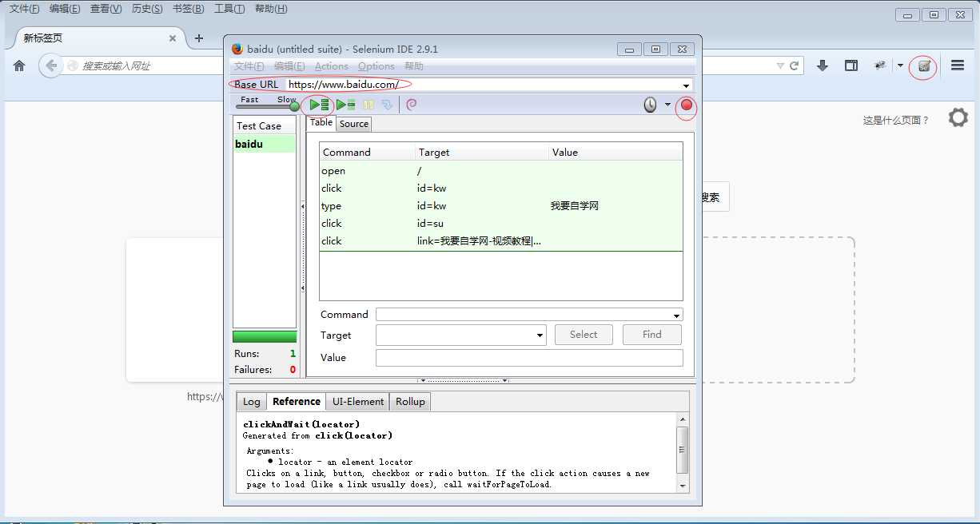Switch to the Reference tab
The image size is (980, 524).
tap(297, 402)
